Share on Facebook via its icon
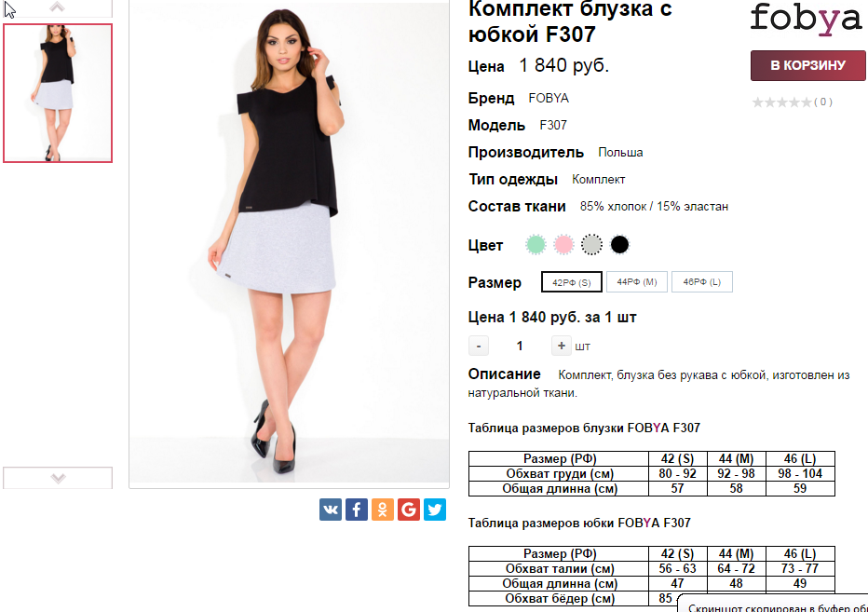 pos(357,510)
